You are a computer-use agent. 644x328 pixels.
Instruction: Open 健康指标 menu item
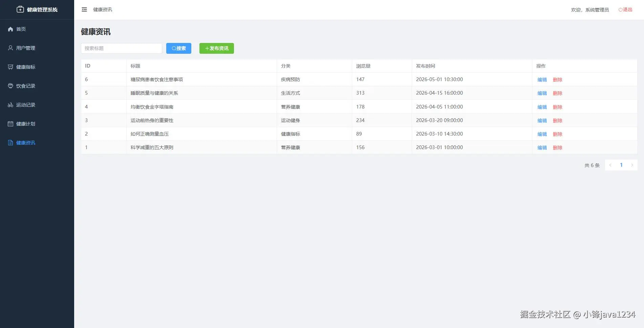37,67
